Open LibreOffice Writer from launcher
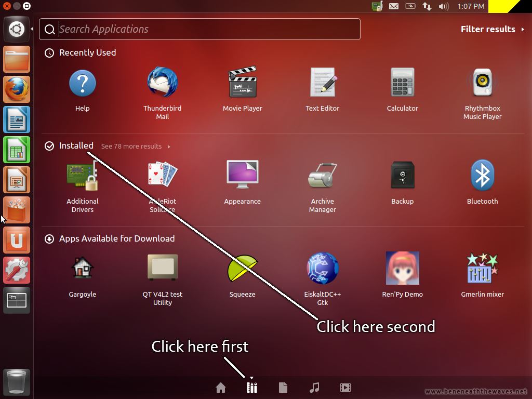This screenshot has width=532, height=399. [x=17, y=119]
